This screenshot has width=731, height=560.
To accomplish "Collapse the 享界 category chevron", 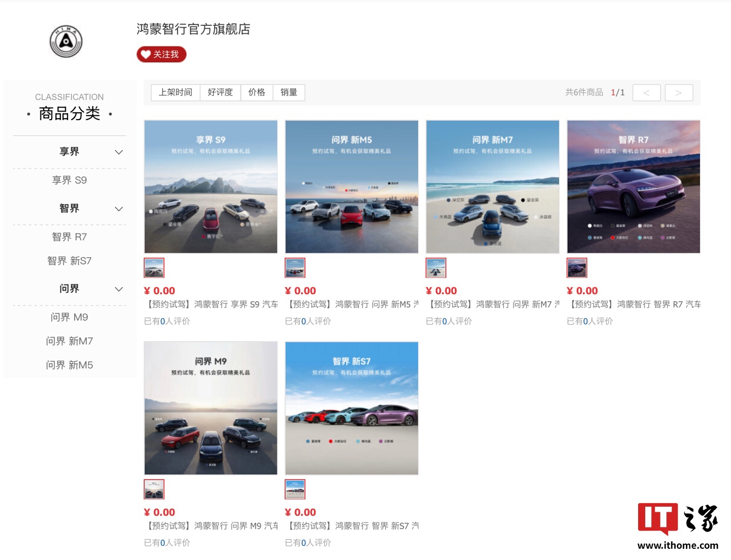I will (119, 152).
